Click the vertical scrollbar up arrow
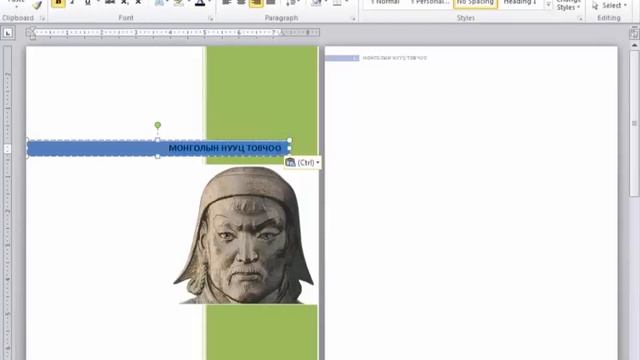Image resolution: width=640 pixels, height=360 pixels. click(634, 45)
